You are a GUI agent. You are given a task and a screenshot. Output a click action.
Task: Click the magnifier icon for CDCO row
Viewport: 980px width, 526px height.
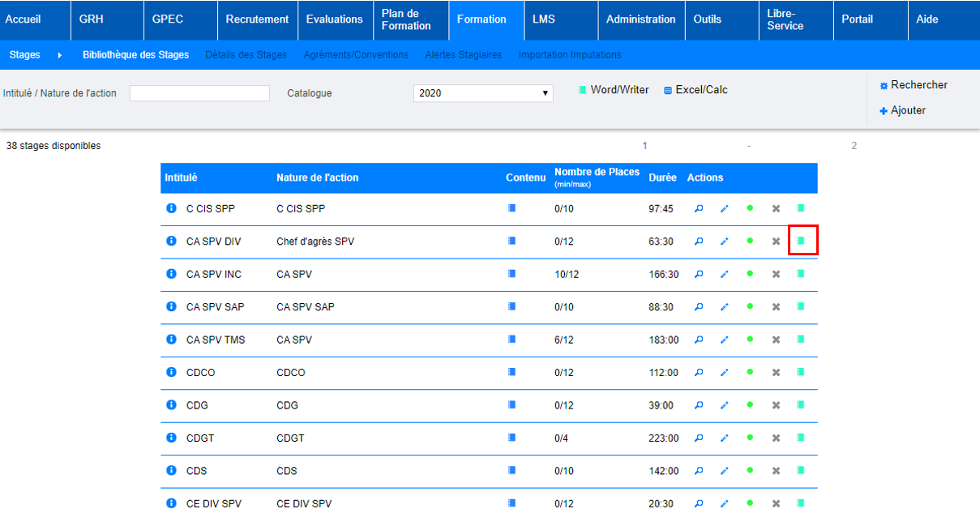pyautogui.click(x=699, y=372)
